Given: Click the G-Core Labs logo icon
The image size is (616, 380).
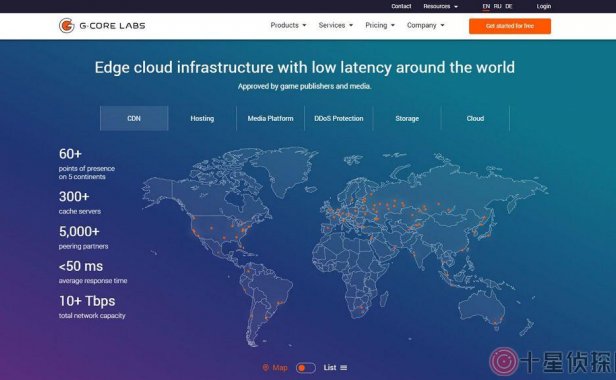Looking at the screenshot, I should coord(66,26).
